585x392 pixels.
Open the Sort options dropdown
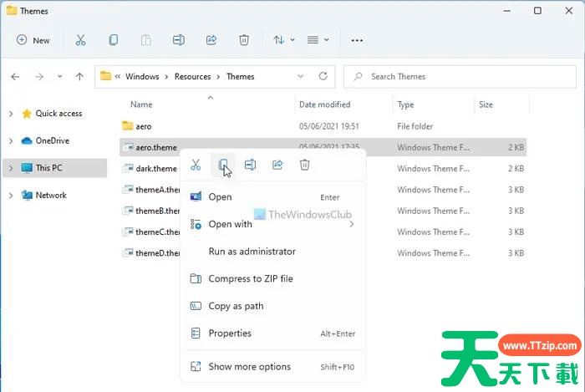(x=284, y=40)
